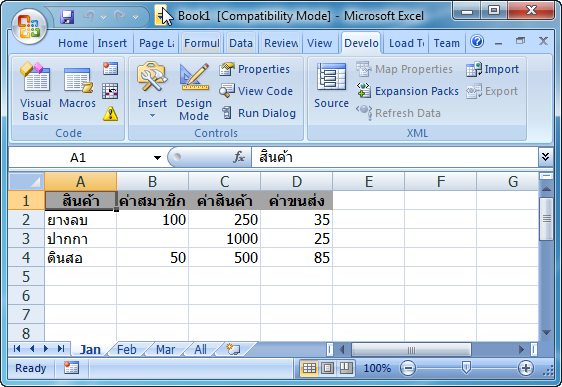Open control Properties
Screen dimensions: 562x387
pyautogui.click(x=254, y=69)
